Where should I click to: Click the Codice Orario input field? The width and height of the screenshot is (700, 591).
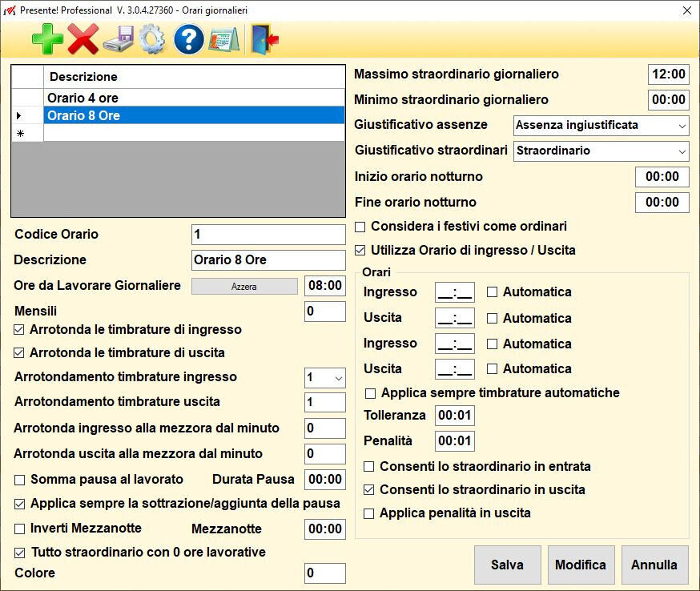(x=268, y=235)
